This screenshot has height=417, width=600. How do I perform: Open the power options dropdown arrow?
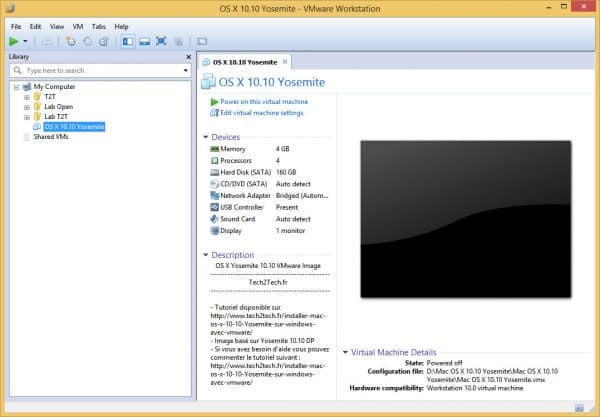(x=25, y=41)
